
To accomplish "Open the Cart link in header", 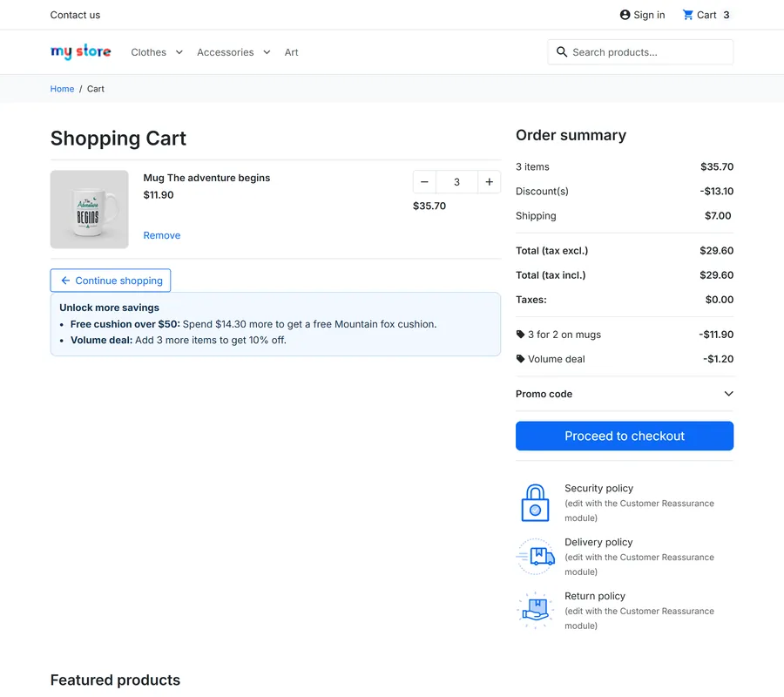I will coord(706,15).
